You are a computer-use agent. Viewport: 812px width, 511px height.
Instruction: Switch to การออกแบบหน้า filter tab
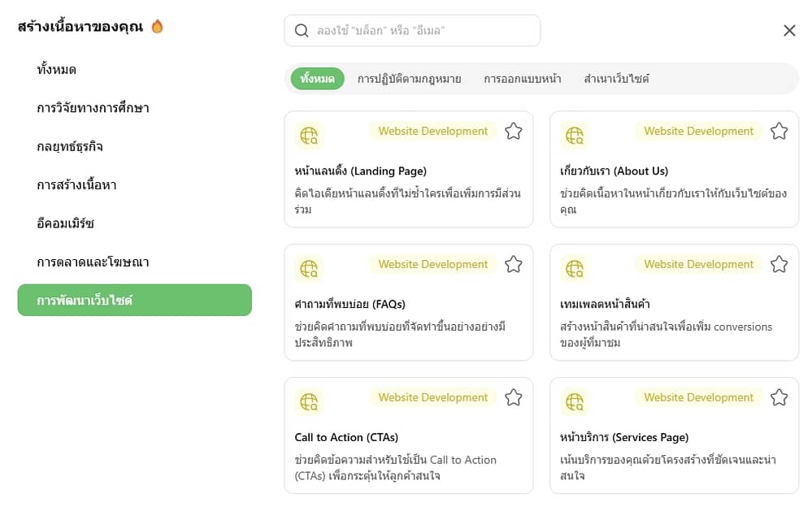[522, 79]
